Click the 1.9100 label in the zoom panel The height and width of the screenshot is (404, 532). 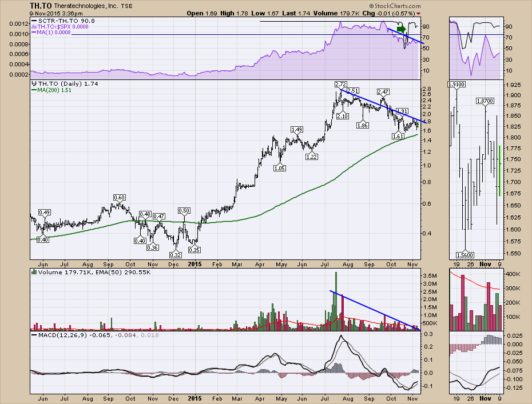[x=456, y=84]
